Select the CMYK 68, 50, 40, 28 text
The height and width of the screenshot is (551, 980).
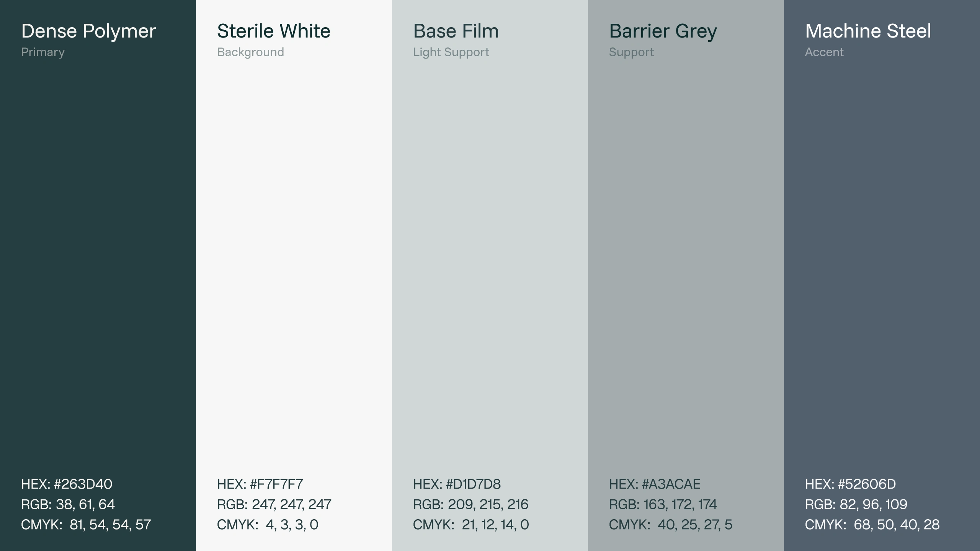tap(872, 525)
